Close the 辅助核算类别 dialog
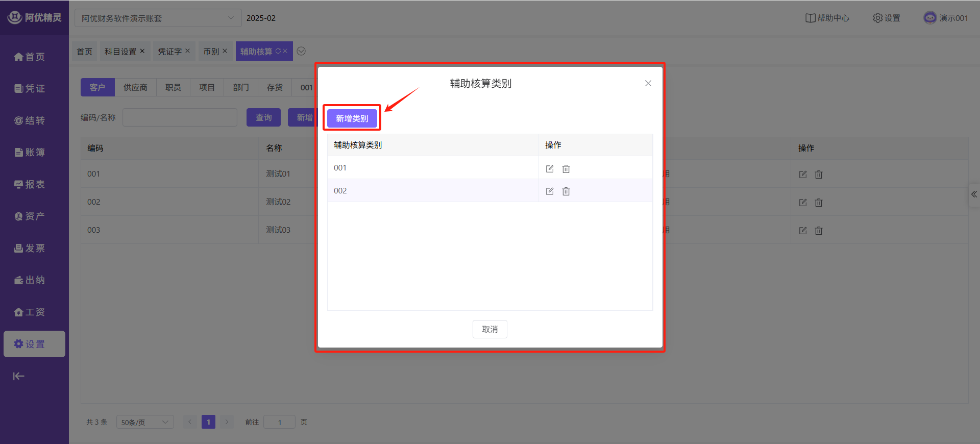Viewport: 980px width, 444px height. (648, 83)
